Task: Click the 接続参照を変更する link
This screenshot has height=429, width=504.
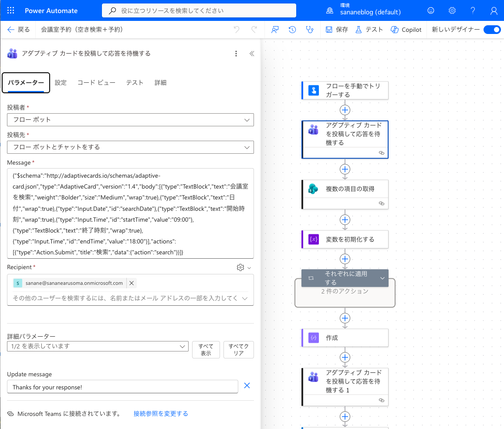Action: point(161,414)
